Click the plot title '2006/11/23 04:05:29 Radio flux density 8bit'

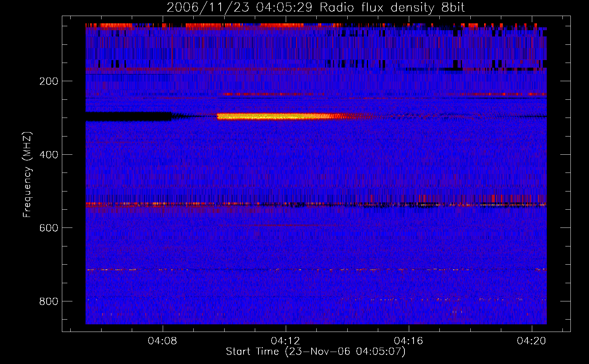pos(316,8)
